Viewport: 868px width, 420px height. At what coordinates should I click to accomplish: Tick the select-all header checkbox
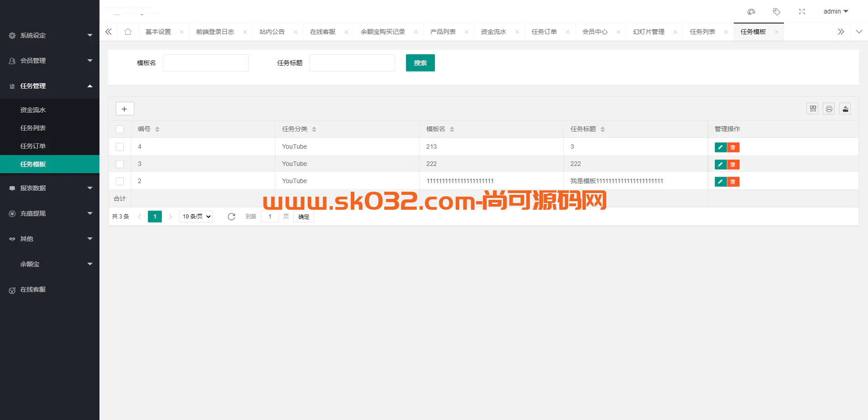point(120,129)
